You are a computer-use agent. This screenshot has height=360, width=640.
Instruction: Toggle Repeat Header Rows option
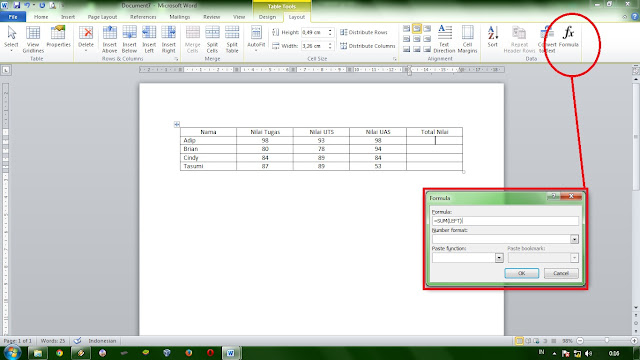(519, 39)
